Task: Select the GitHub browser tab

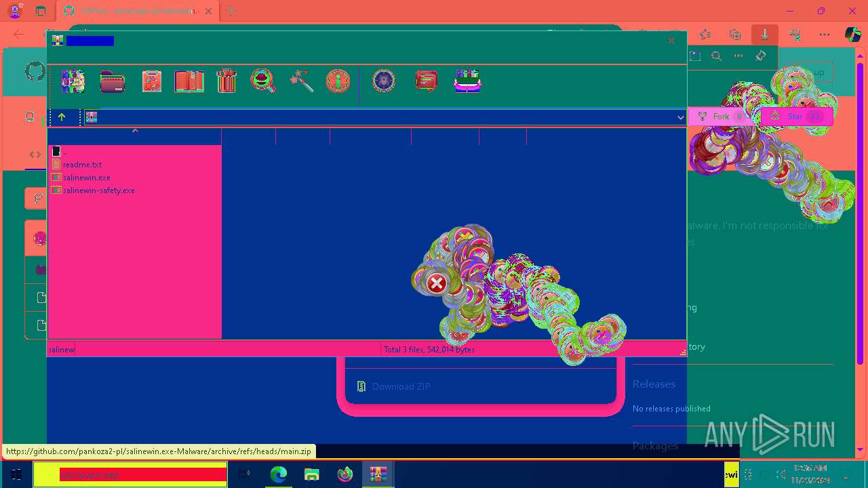Action: click(x=138, y=12)
